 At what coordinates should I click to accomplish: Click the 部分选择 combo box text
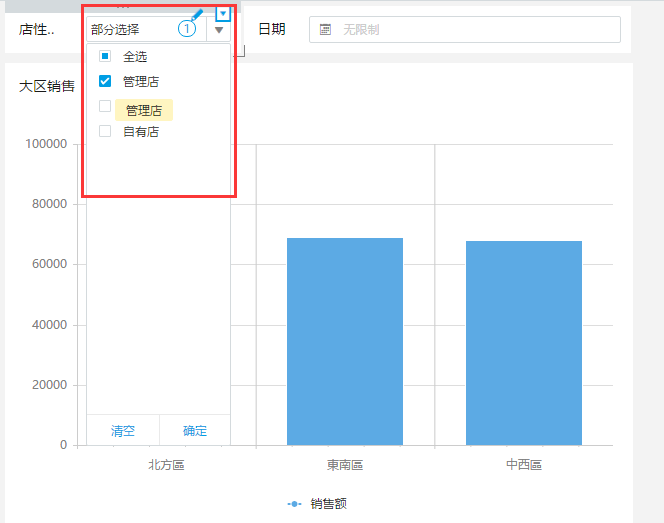115,30
